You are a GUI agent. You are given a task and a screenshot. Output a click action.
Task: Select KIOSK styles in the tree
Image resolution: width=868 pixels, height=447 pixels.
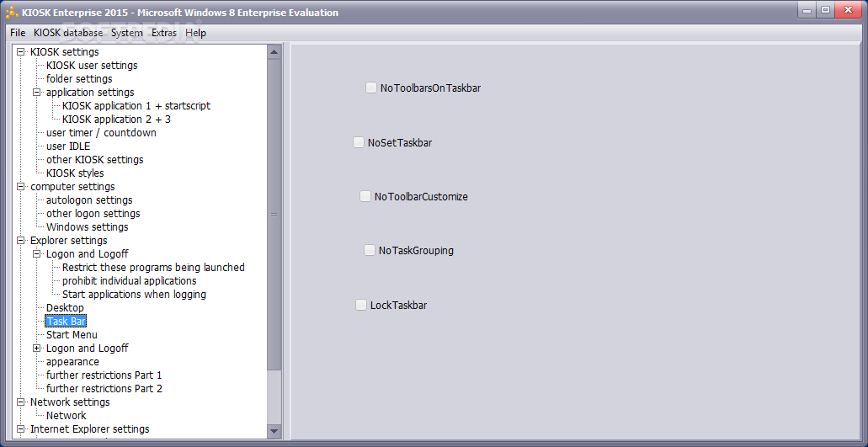pyautogui.click(x=75, y=173)
